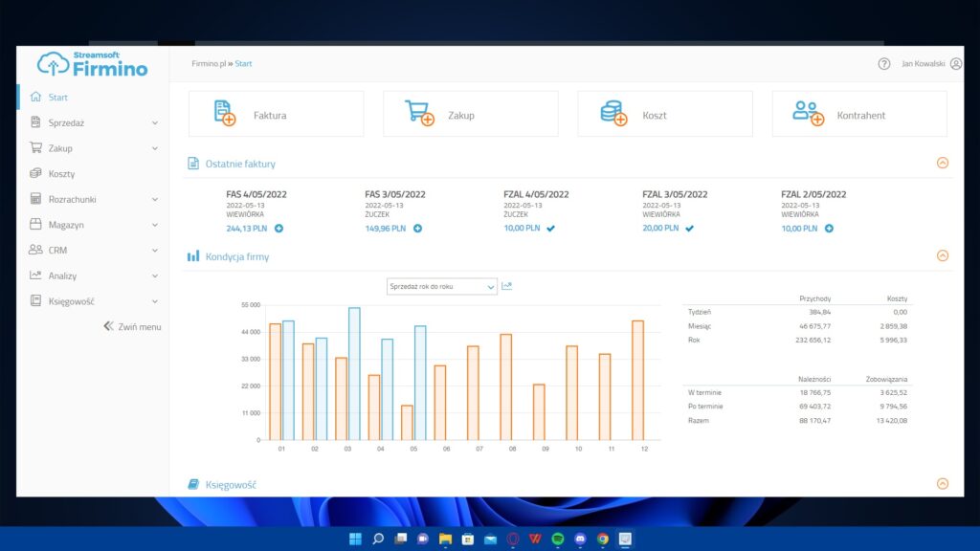Click the yearly cost value 5 996,33

894,341
